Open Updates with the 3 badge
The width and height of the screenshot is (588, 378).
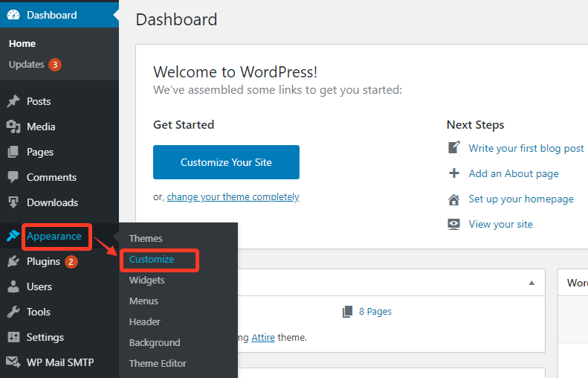(x=34, y=65)
